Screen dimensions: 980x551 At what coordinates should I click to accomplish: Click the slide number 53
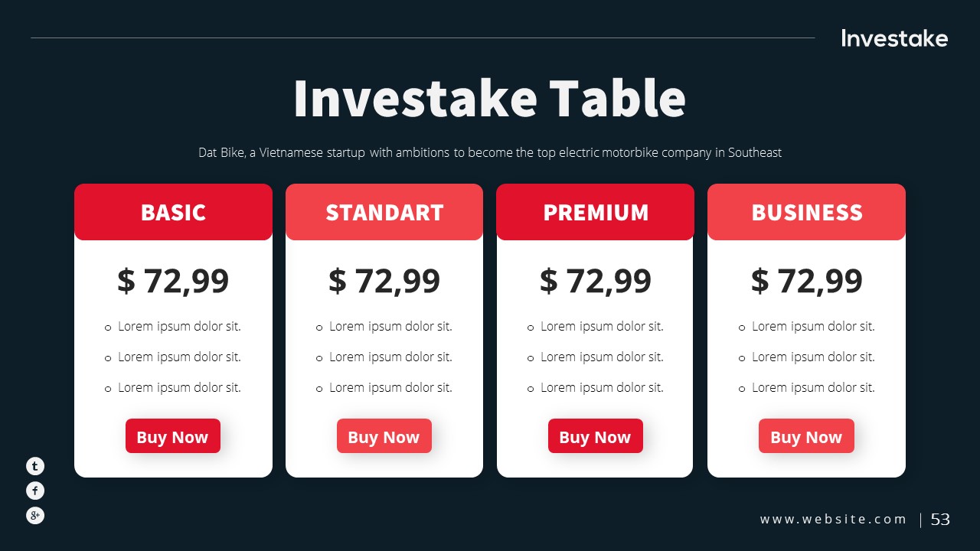coord(940,520)
